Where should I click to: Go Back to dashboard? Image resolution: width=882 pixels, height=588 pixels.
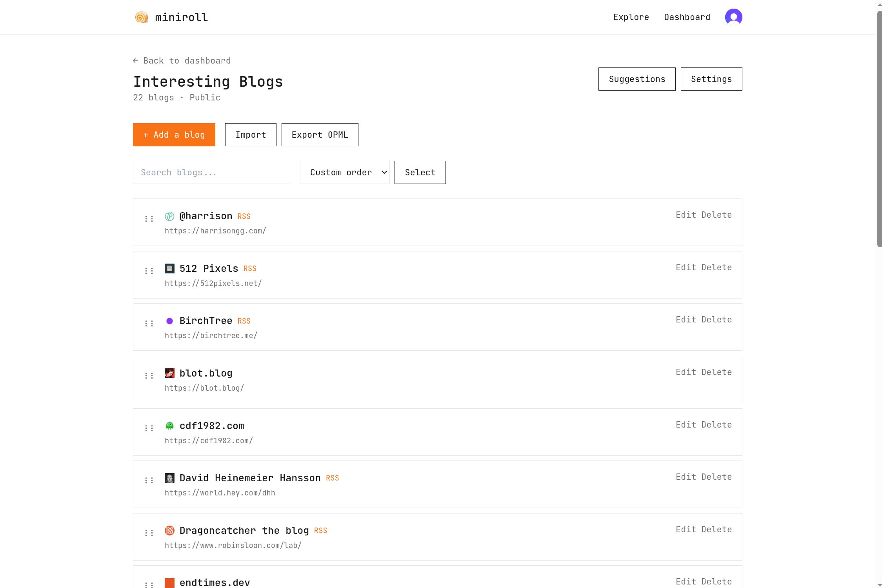coord(182,60)
